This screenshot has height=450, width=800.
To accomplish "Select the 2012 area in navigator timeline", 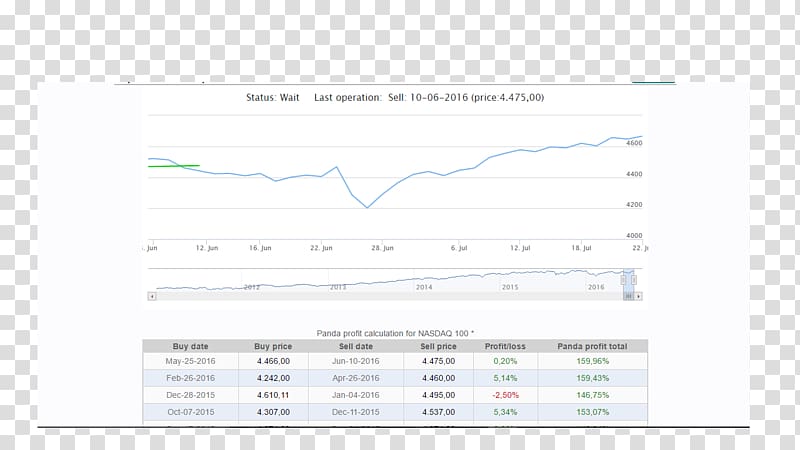I will point(252,285).
